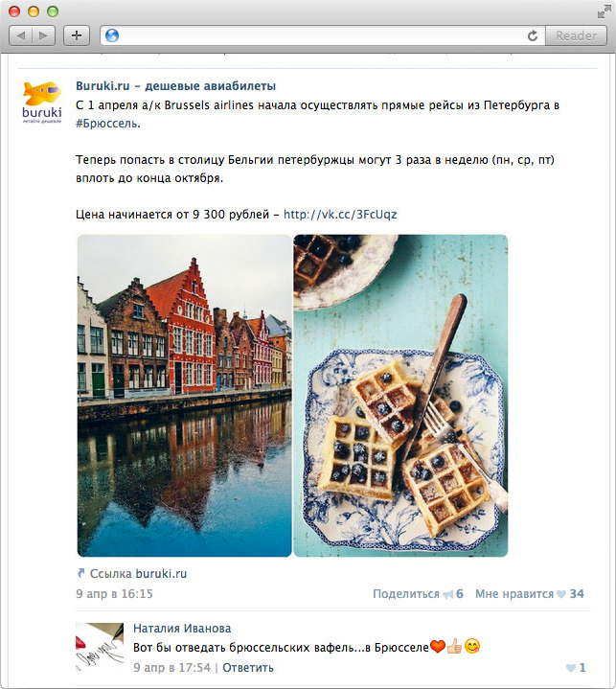Open Buruki.ru – дешевые авиабилеты page title
The image size is (616, 689).
175,86
